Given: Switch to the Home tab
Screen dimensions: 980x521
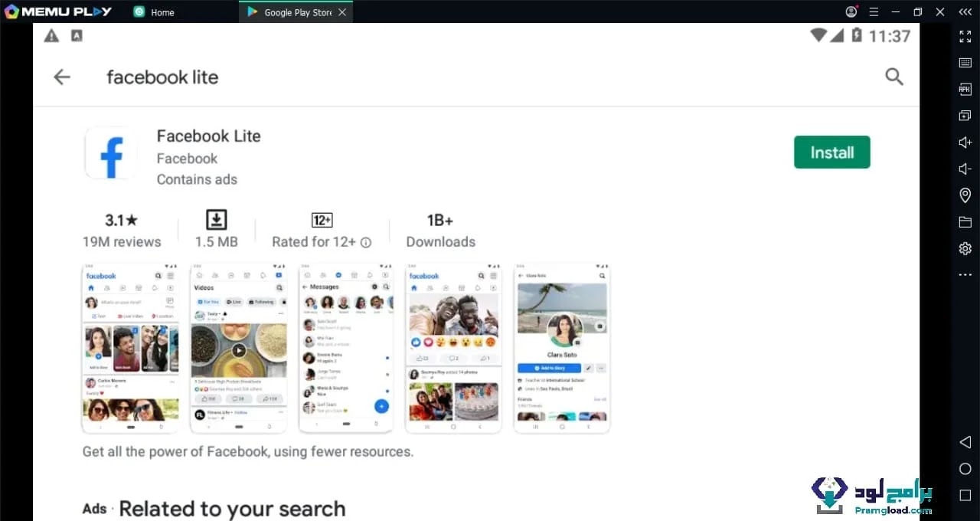Looking at the screenshot, I should click(x=155, y=12).
